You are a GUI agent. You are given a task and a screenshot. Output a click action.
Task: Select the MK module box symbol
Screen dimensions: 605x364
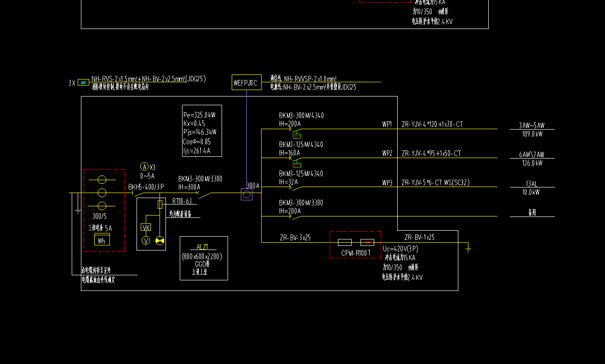[83, 82]
